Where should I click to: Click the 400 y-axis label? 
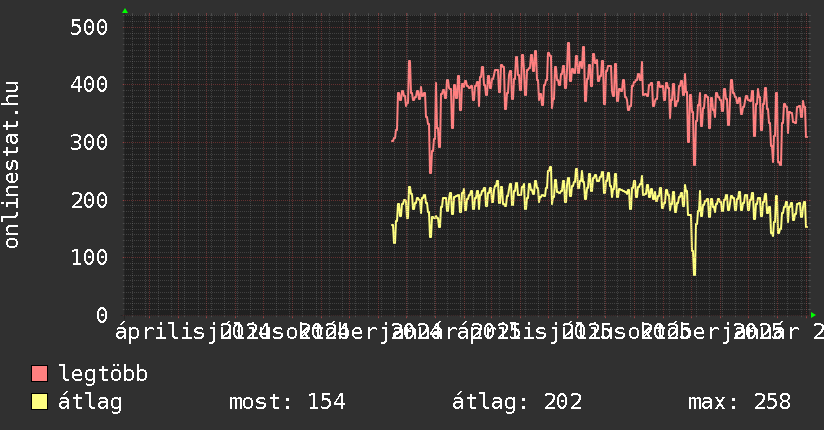89,85
